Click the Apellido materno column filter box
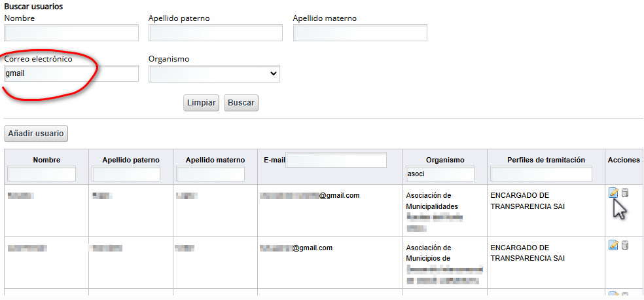 [211, 174]
